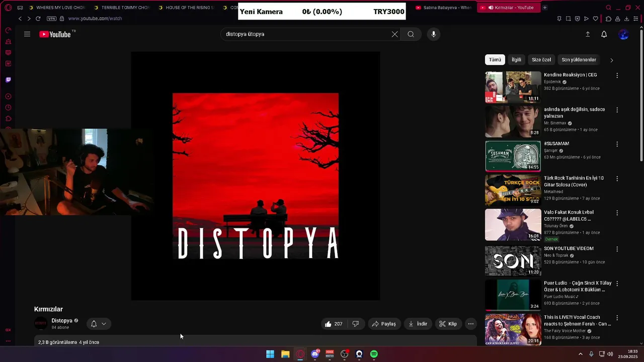Viewport: 644px width, 362px height.
Task: Show more filter chips with right chevron
Action: click(x=611, y=60)
